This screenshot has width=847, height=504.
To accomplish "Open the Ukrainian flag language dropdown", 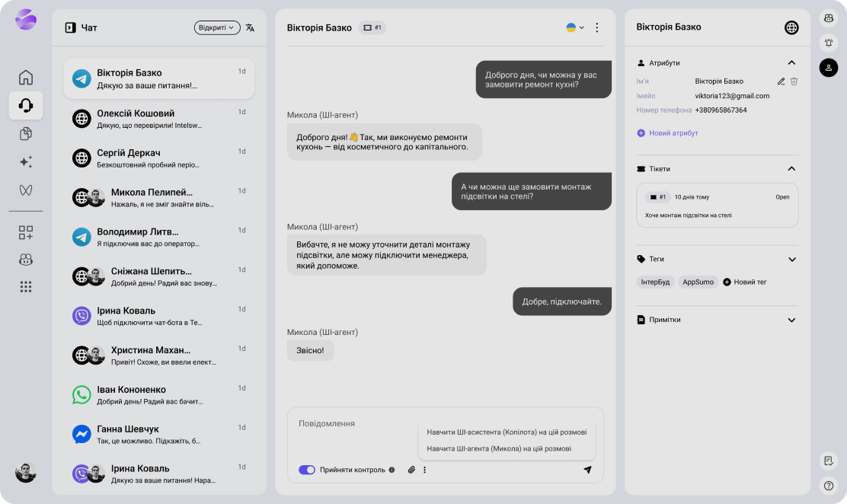I will pyautogui.click(x=575, y=27).
